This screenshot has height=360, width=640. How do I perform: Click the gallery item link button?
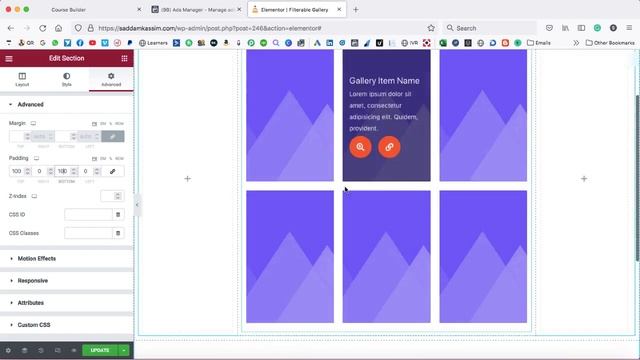pyautogui.click(x=389, y=147)
